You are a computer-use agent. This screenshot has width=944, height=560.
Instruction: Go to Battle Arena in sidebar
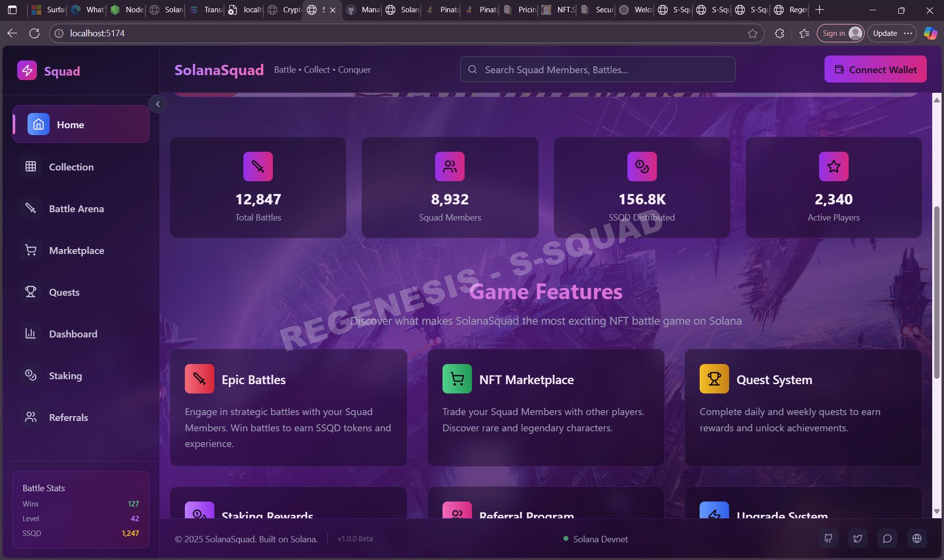[81, 208]
